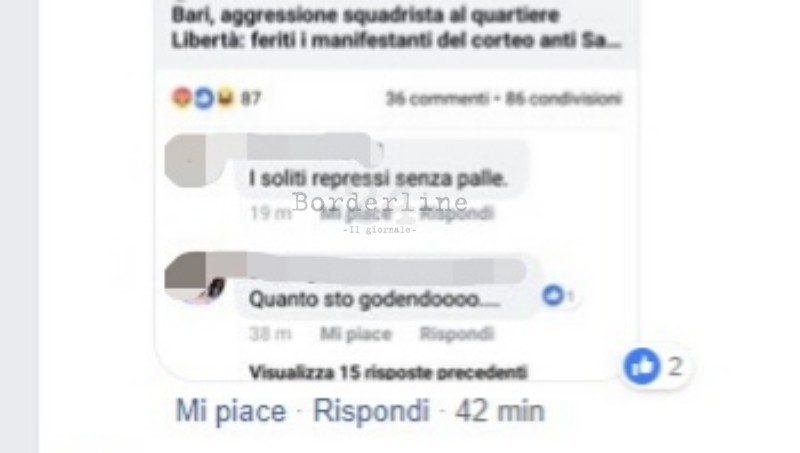Open the reactions count 87
Screen dimensions: 800x453
251,98
